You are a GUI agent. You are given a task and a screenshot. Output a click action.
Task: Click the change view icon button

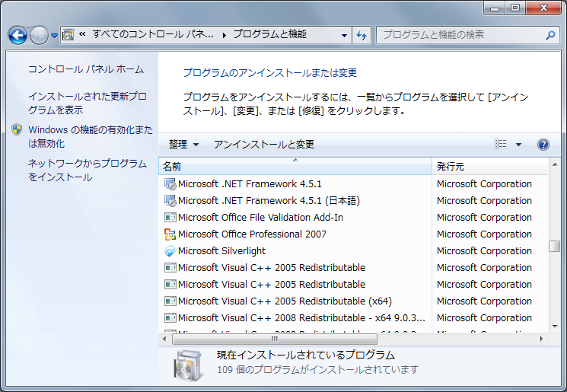click(x=501, y=144)
